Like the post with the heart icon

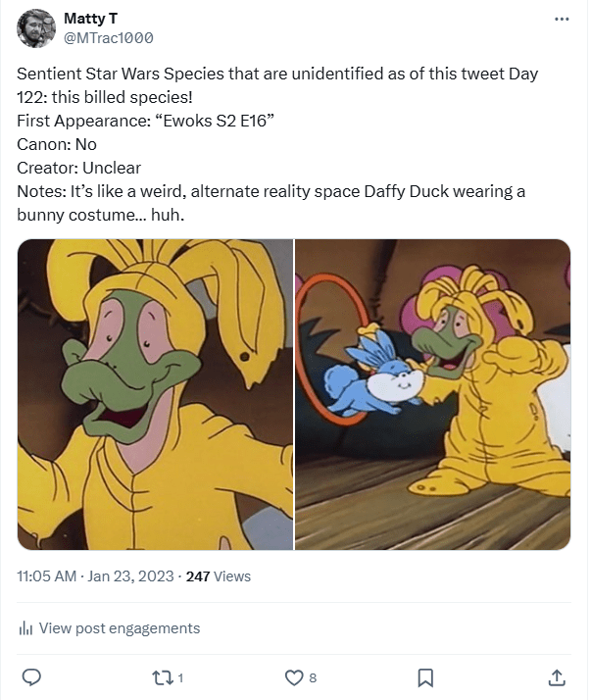tap(293, 677)
